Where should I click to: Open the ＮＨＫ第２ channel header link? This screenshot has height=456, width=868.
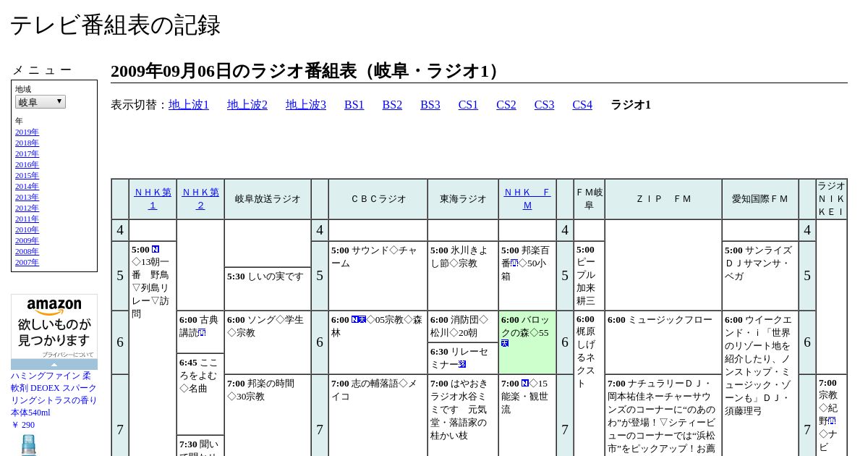coord(200,199)
